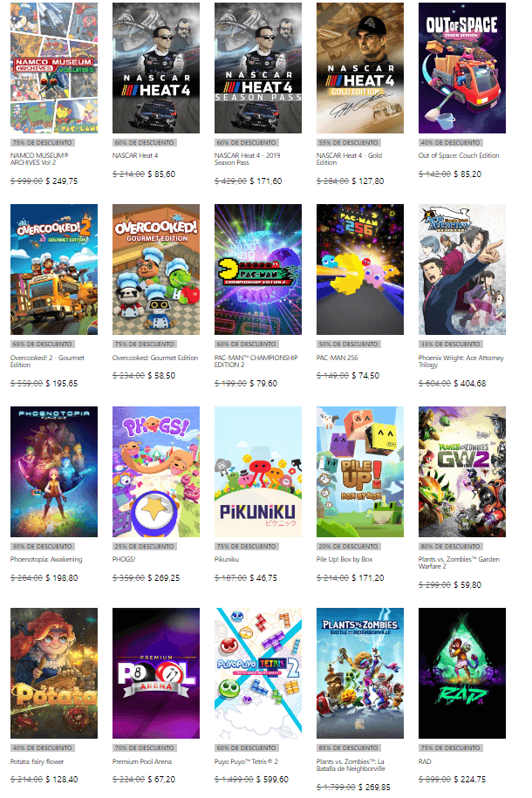Click the PAC-MAN 256 game cover
This screenshot has width=532, height=798.
coord(360,269)
